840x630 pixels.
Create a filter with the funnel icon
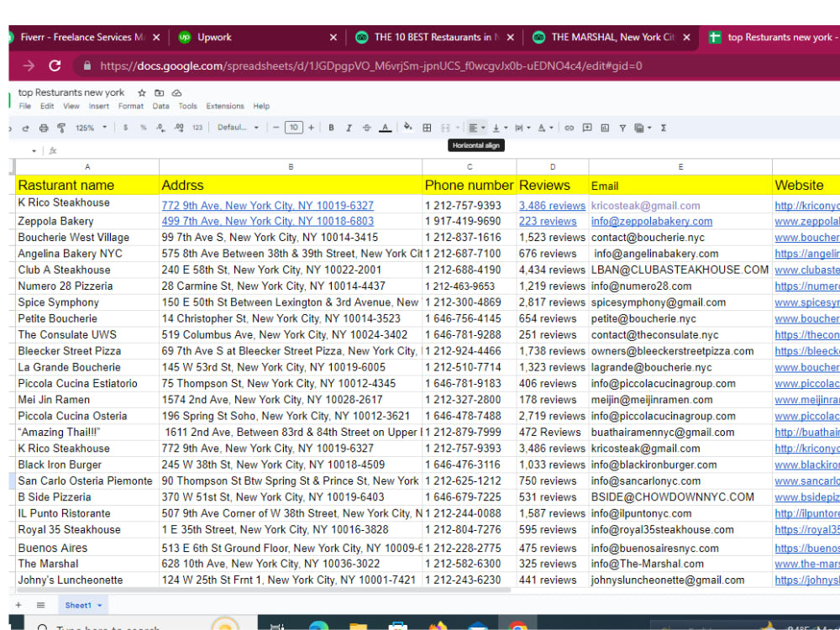tap(622, 128)
